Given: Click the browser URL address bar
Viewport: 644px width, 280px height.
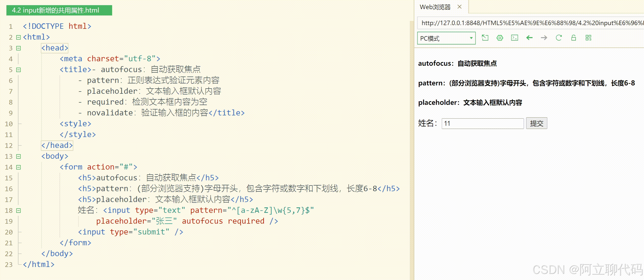Looking at the screenshot, I should (530, 23).
